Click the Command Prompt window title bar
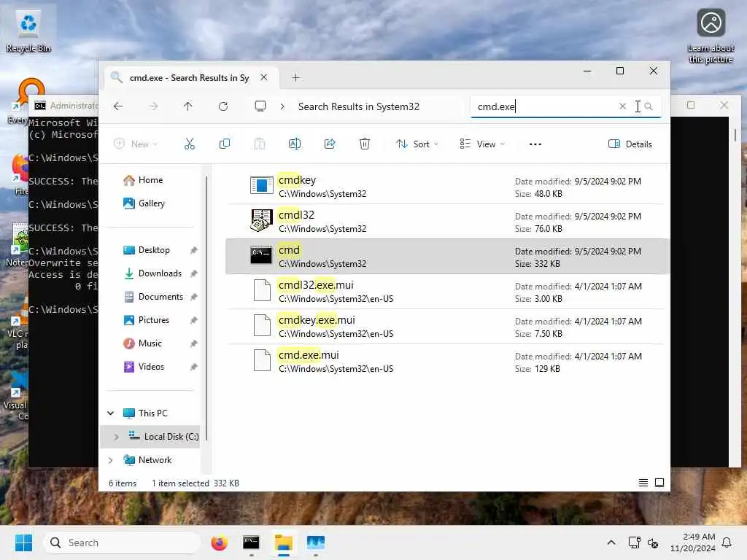The image size is (747, 560). (x=65, y=105)
